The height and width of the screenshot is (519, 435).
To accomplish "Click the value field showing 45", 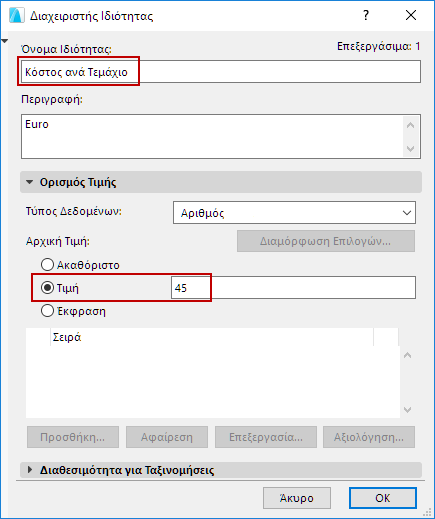I will pyautogui.click(x=293, y=288).
